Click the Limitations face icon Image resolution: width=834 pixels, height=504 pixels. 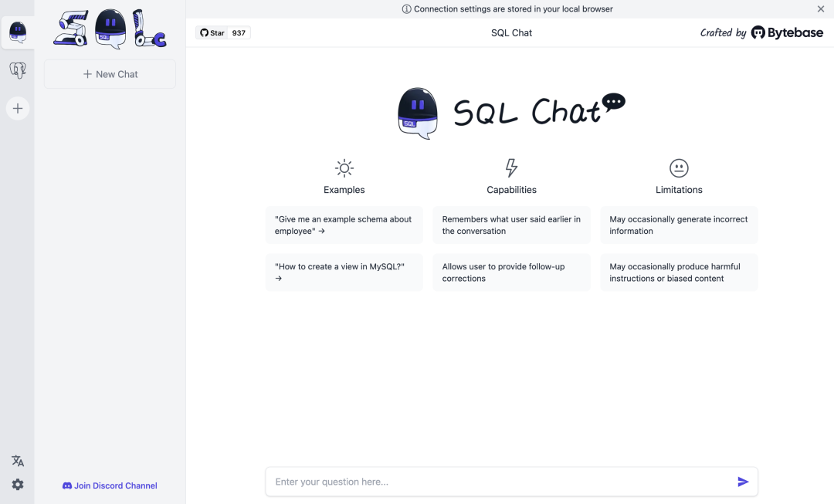[679, 168]
